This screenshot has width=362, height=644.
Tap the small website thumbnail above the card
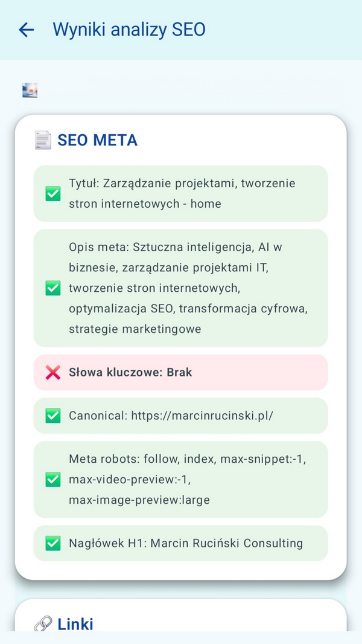pyautogui.click(x=30, y=89)
